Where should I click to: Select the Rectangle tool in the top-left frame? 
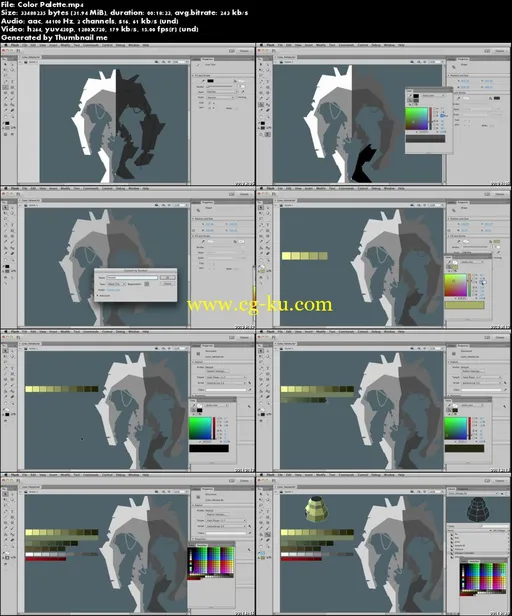pos(12,87)
